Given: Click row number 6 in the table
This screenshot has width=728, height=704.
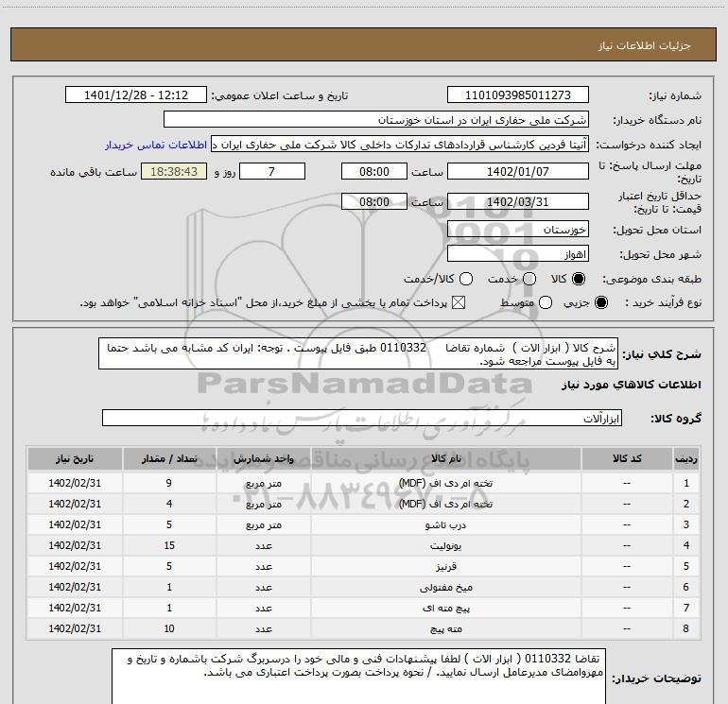Looking at the screenshot, I should 686,588.
